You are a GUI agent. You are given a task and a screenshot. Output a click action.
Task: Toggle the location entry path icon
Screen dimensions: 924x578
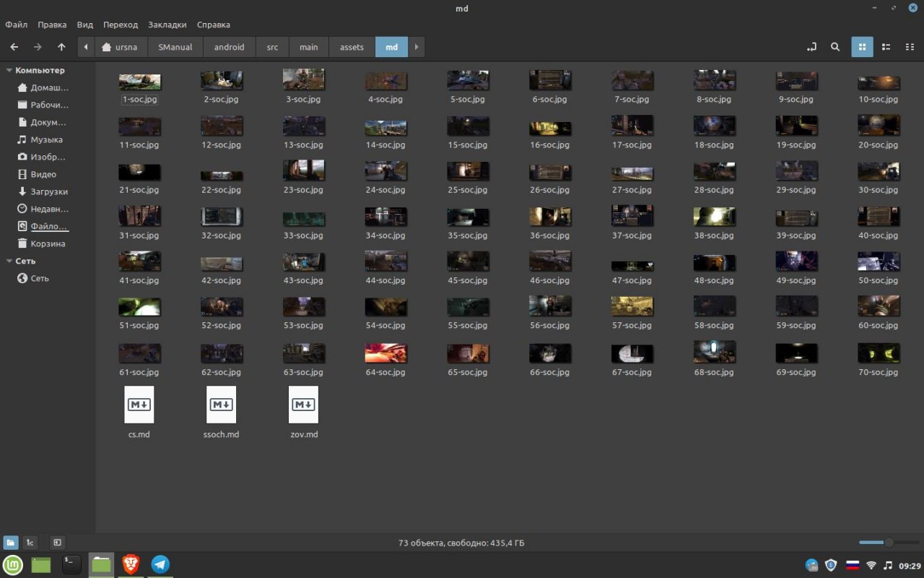811,47
